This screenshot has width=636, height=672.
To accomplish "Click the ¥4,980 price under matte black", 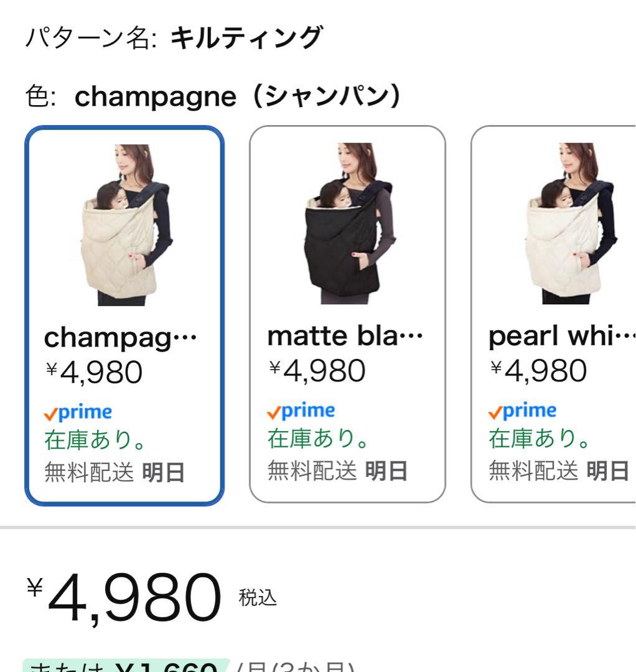I will click(x=317, y=371).
